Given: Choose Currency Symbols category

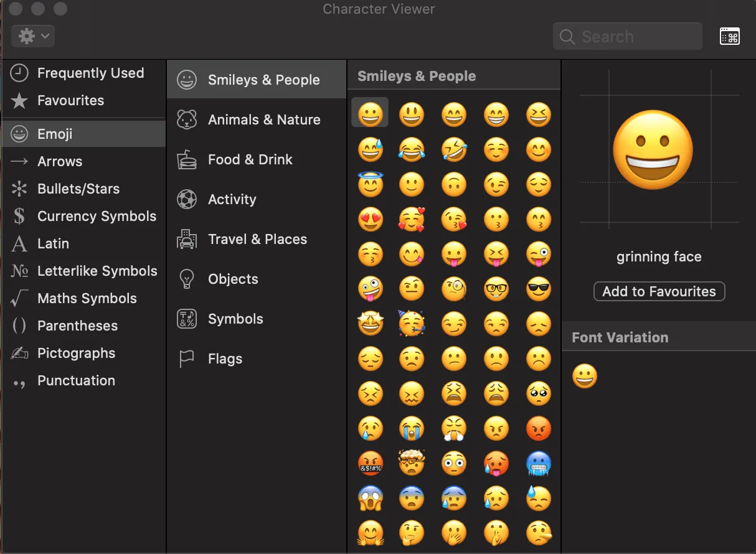Looking at the screenshot, I should point(83,216).
